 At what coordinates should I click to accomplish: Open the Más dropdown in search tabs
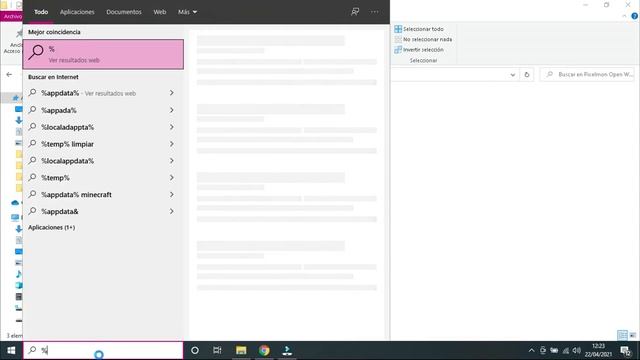[x=187, y=12]
